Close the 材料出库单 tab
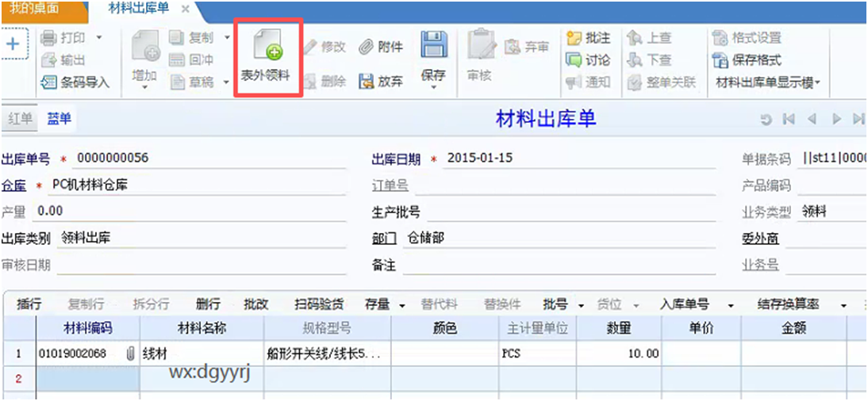The height and width of the screenshot is (401, 868). coord(186,9)
